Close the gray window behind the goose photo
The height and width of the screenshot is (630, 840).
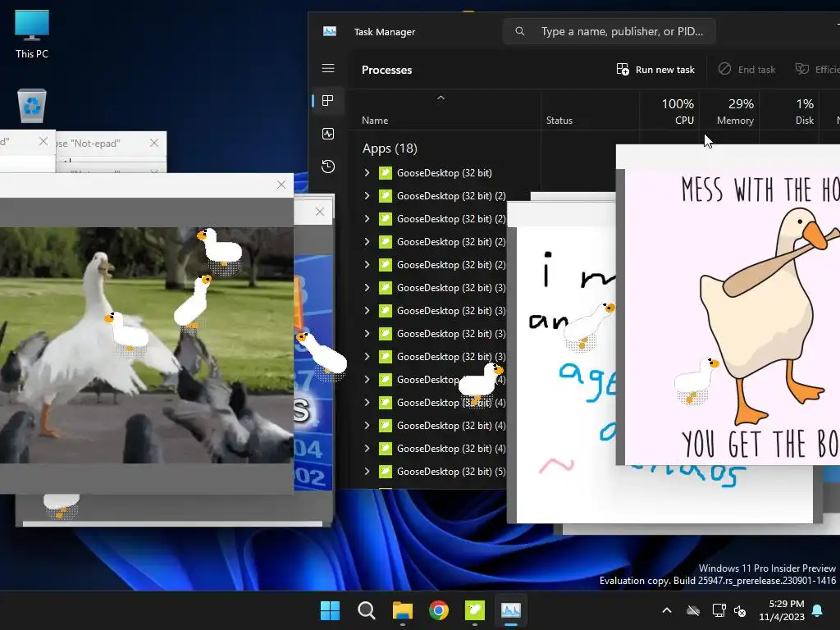point(320,212)
